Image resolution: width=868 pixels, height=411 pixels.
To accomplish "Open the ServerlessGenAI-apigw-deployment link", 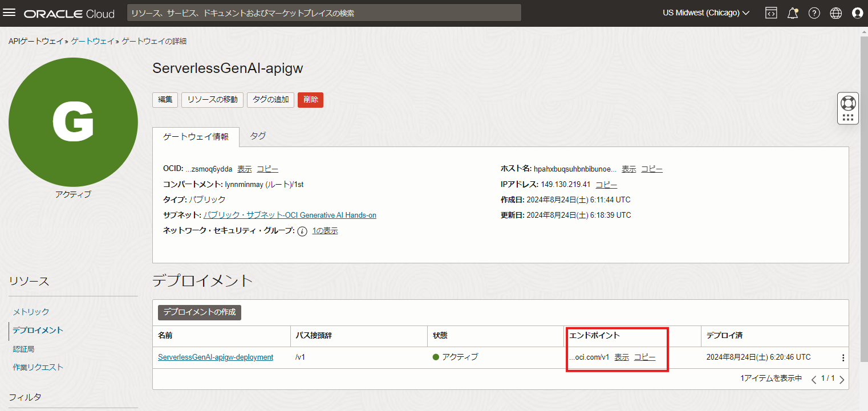I will (x=216, y=357).
